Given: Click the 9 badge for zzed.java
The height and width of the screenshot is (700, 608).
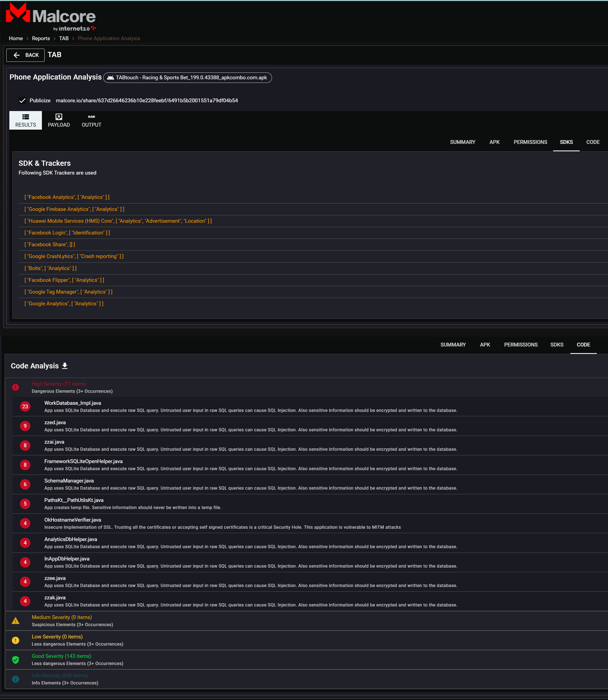Looking at the screenshot, I should (25, 426).
